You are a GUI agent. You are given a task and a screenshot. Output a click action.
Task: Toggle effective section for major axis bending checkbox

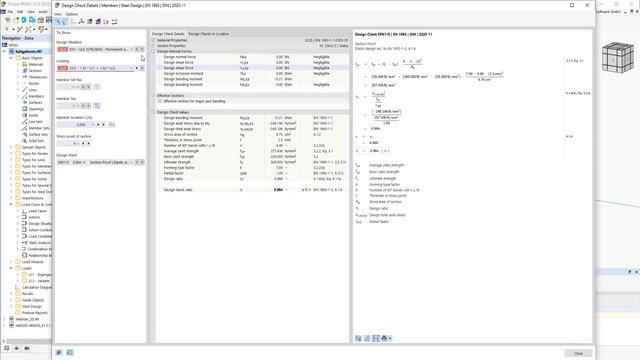pyautogui.click(x=160, y=101)
